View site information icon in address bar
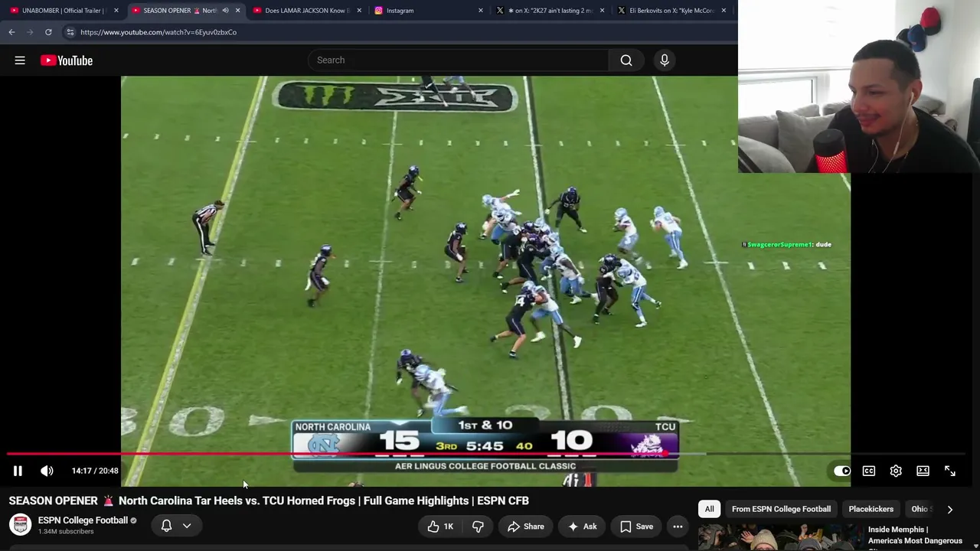The image size is (980, 551). 70,32
